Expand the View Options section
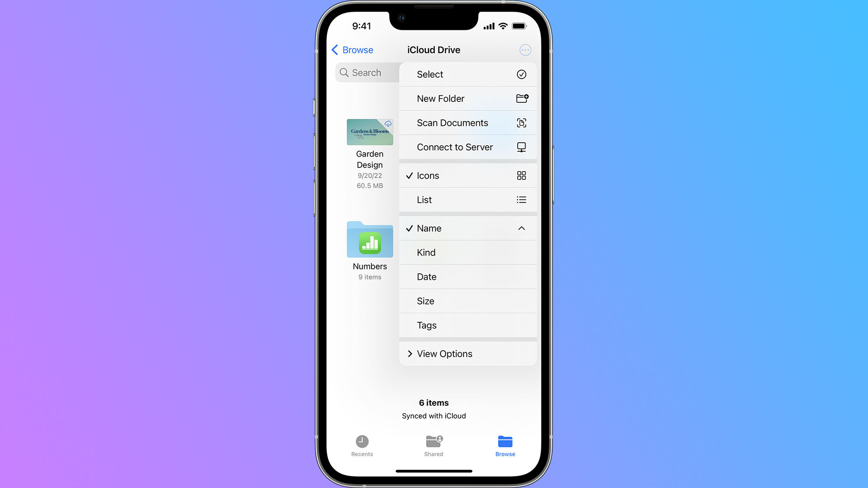Image resolution: width=868 pixels, height=488 pixels. [x=467, y=354]
